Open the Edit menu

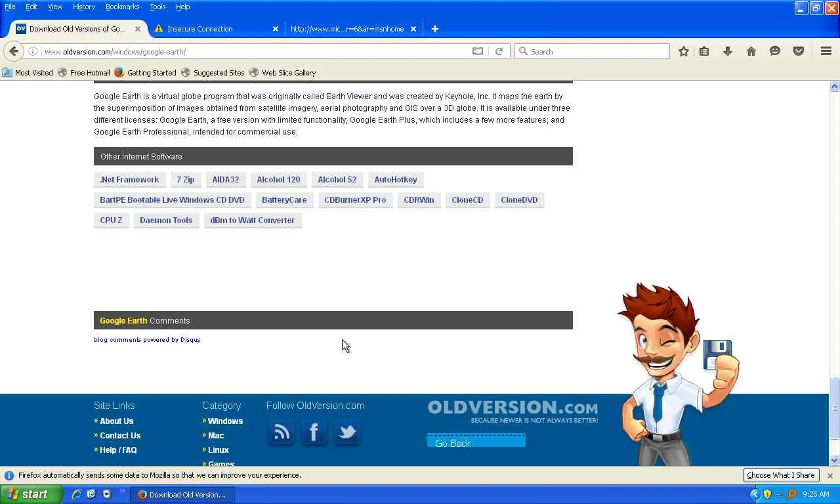pyautogui.click(x=31, y=7)
